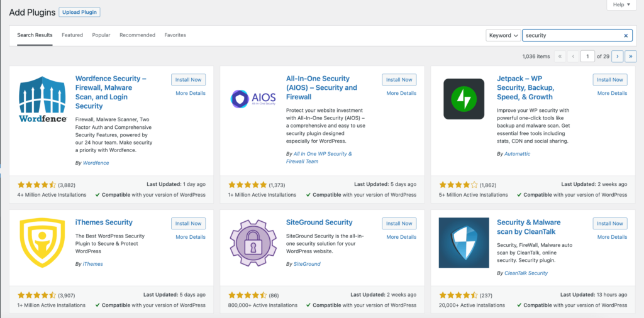Viewport: 644px width, 318px height.
Task: Click the CleanTalk shield icon
Action: click(x=464, y=243)
